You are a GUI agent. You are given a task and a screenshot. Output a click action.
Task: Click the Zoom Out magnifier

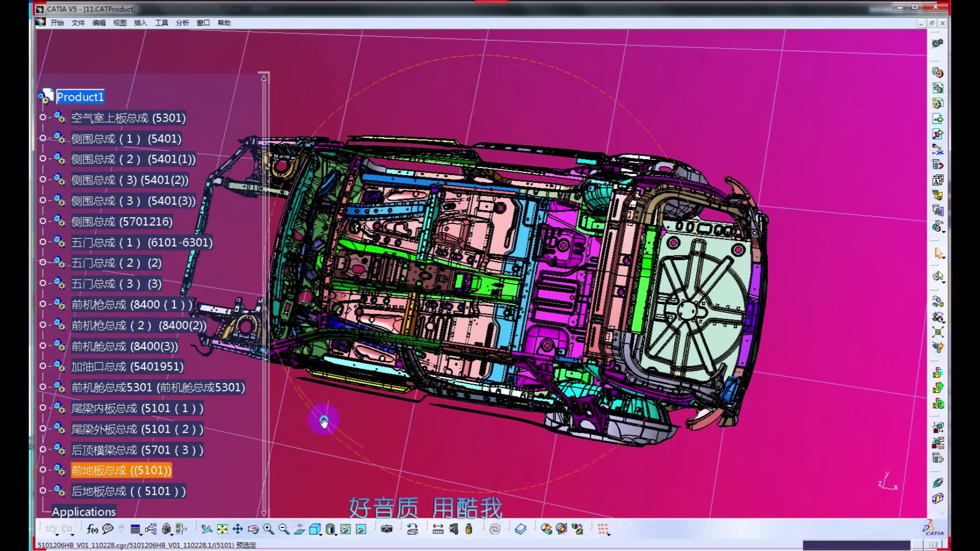coord(284,530)
